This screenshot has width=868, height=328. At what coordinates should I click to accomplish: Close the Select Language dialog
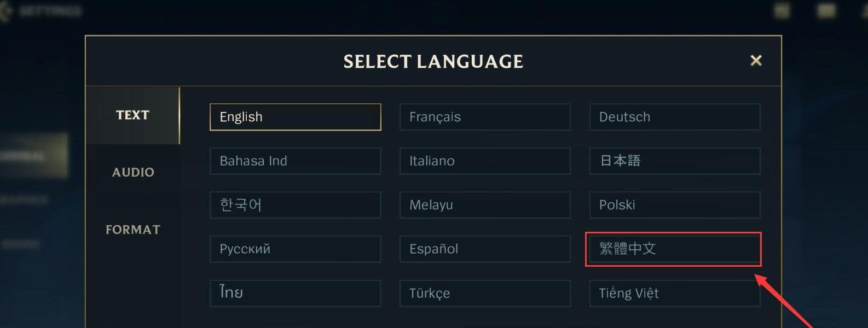point(756,61)
